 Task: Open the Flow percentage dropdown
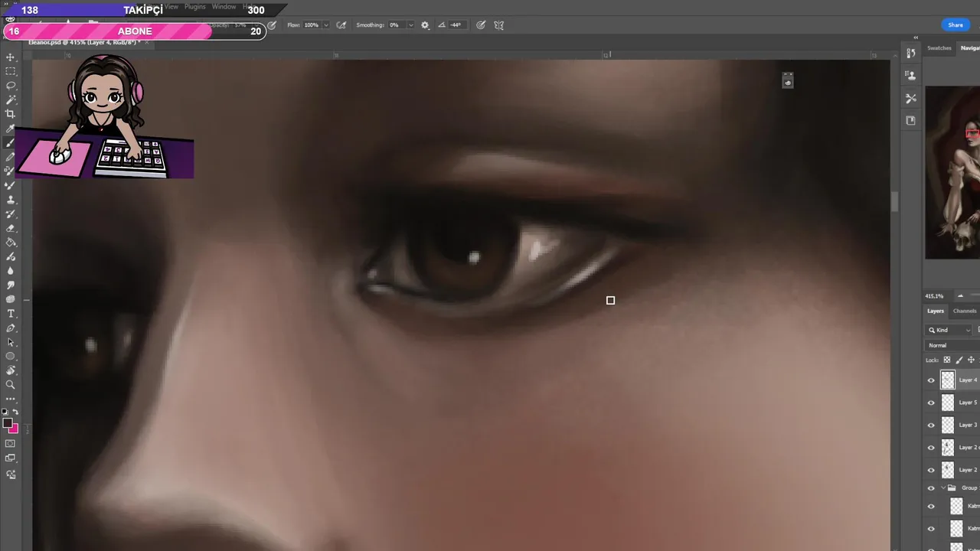(326, 25)
